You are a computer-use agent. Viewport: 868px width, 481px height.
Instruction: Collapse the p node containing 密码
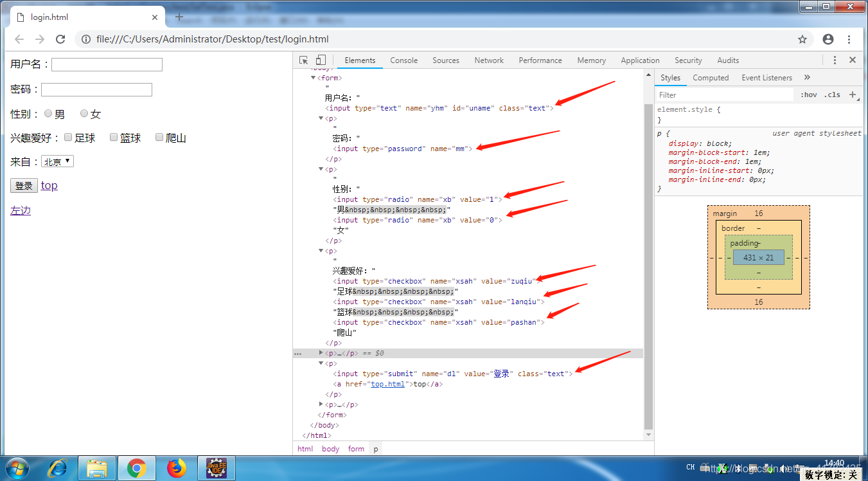pos(321,118)
